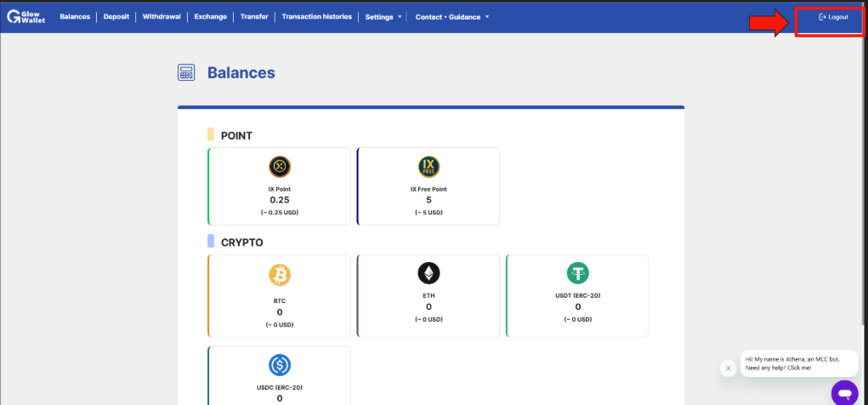Viewport: 868px width, 405px height.
Task: Click the Balances calculator icon
Action: click(x=186, y=72)
